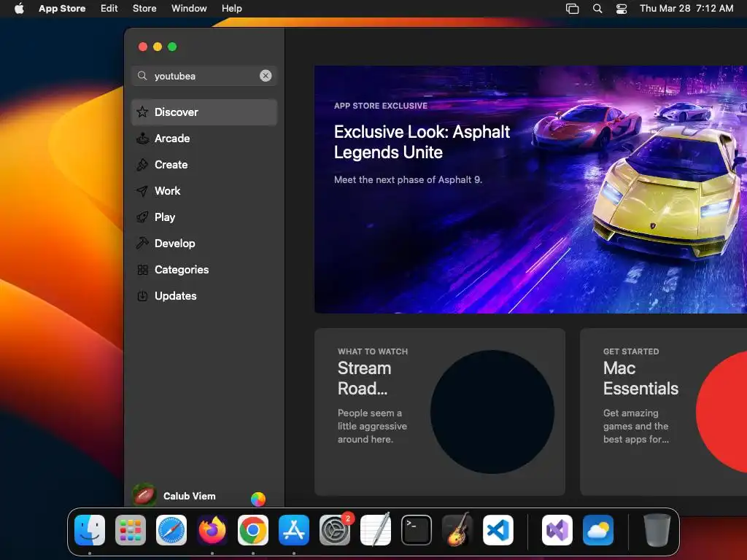747x560 pixels.
Task: Launch Safari from the Dock
Action: click(x=171, y=529)
